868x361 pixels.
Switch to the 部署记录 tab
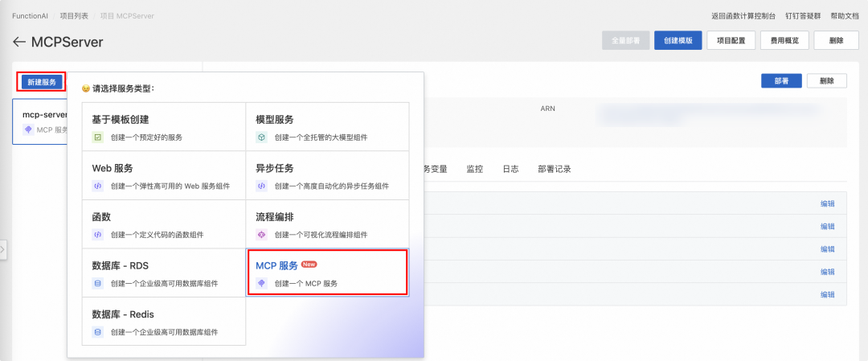[x=554, y=170]
